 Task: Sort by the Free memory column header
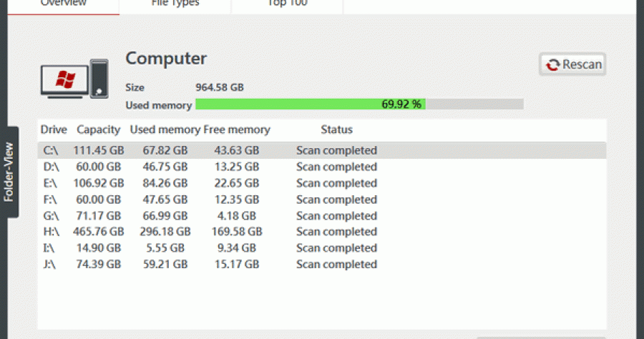pyautogui.click(x=237, y=129)
